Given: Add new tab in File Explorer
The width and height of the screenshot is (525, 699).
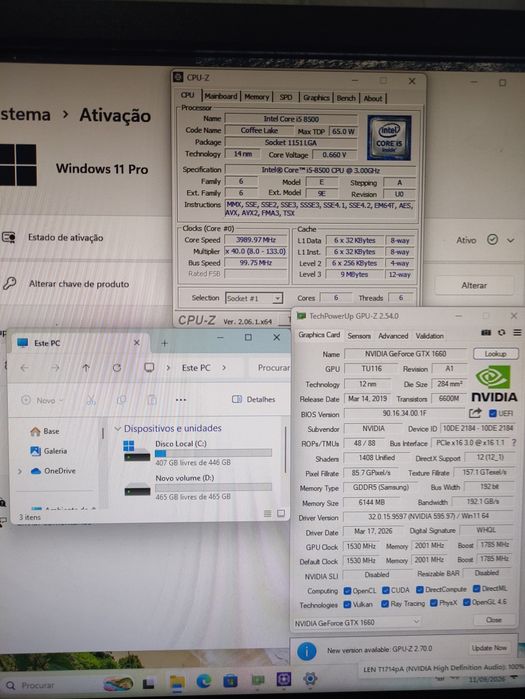Looking at the screenshot, I should [164, 343].
